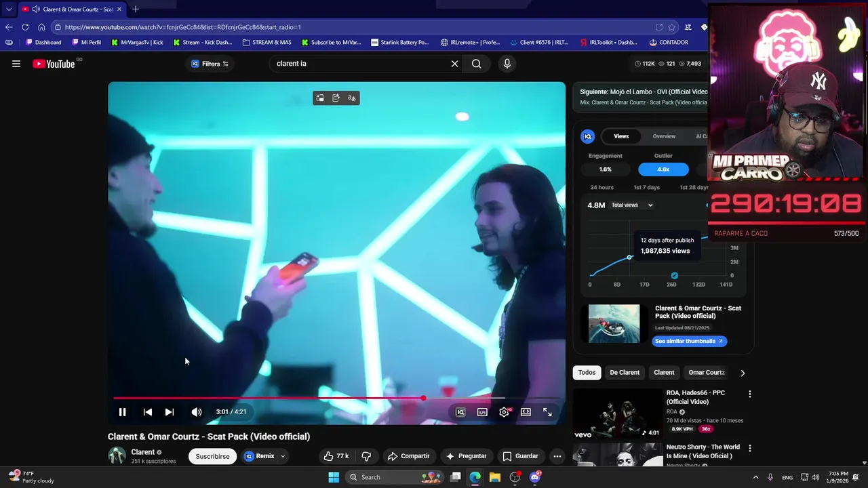
Task: Open options menu for Neutro Shorty video
Action: 749,448
